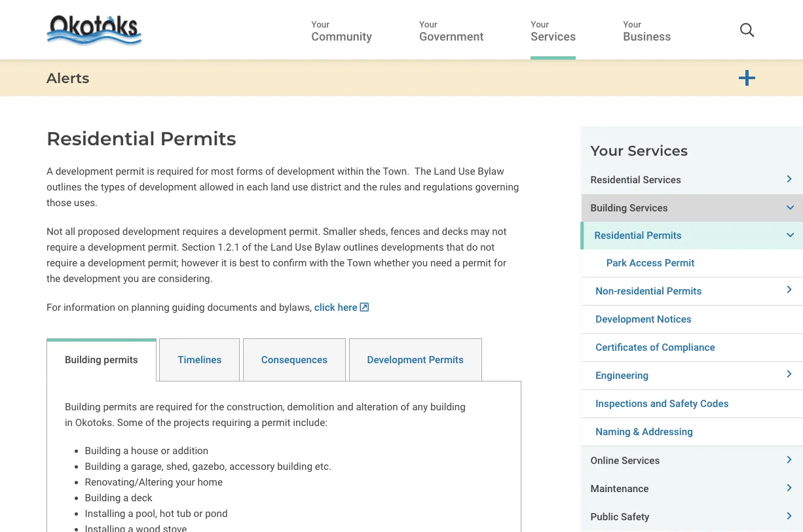Expand Residential Services chevron
The image size is (803, 532).
click(x=789, y=179)
